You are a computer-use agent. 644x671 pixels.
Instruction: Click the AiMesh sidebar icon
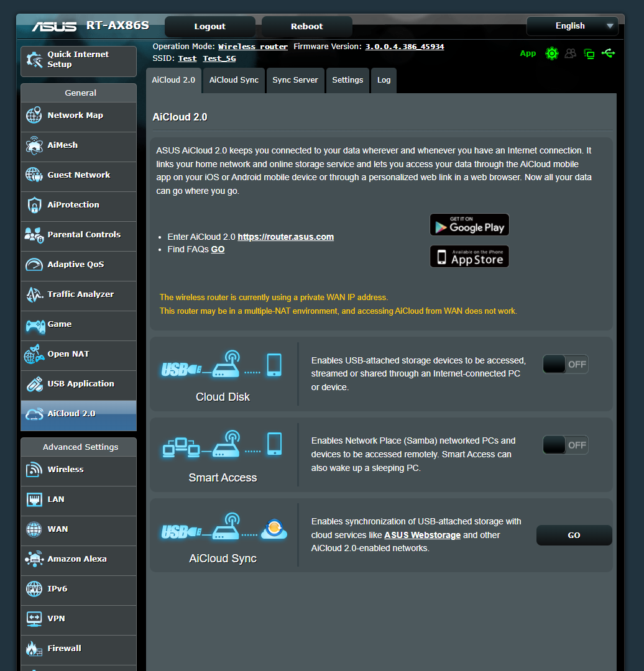point(34,145)
